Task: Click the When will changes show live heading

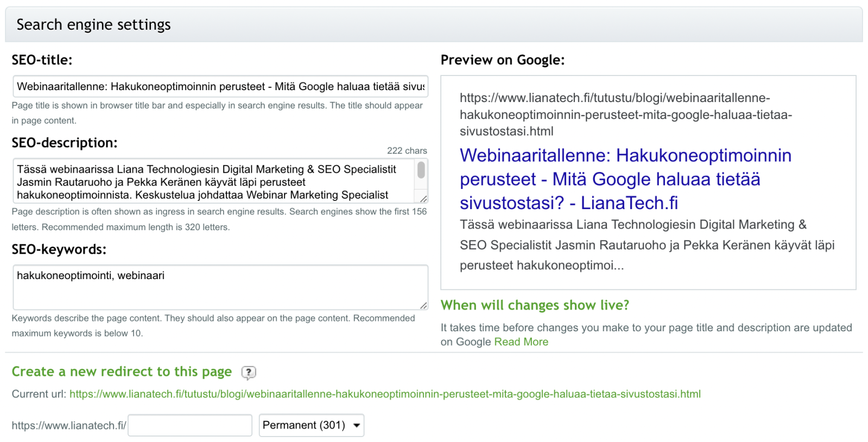Action: pos(535,305)
